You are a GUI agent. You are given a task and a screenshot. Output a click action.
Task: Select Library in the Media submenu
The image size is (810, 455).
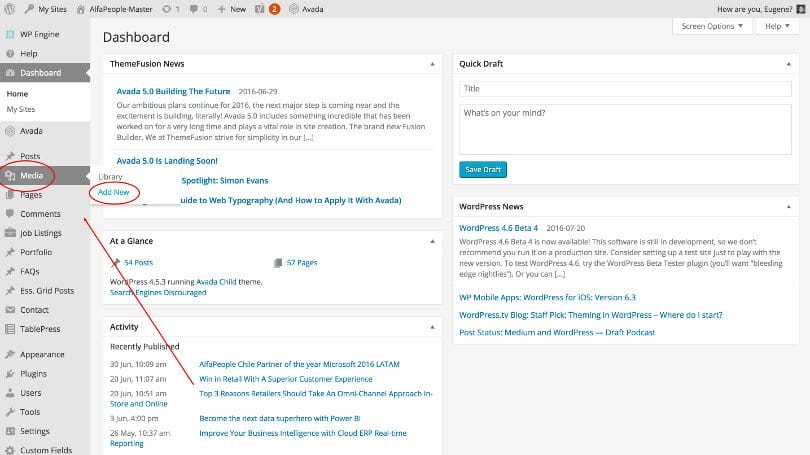tap(110, 177)
